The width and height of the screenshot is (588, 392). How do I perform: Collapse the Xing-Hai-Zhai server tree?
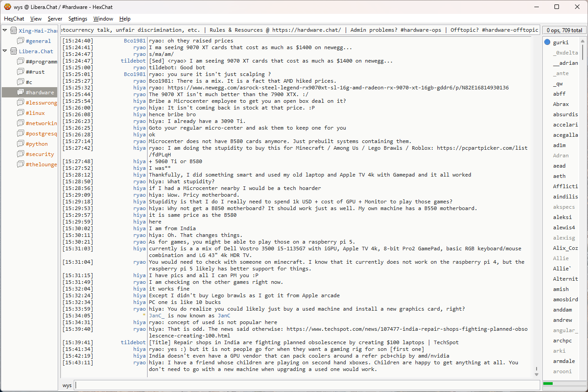[5, 31]
